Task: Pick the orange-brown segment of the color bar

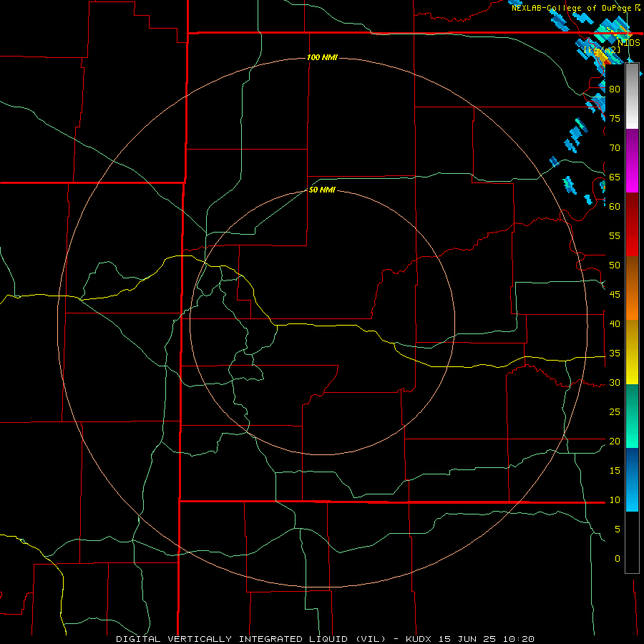Action: [x=632, y=288]
